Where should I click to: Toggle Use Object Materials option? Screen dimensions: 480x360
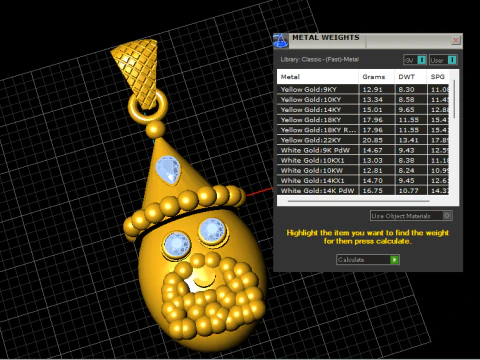[x=411, y=216]
